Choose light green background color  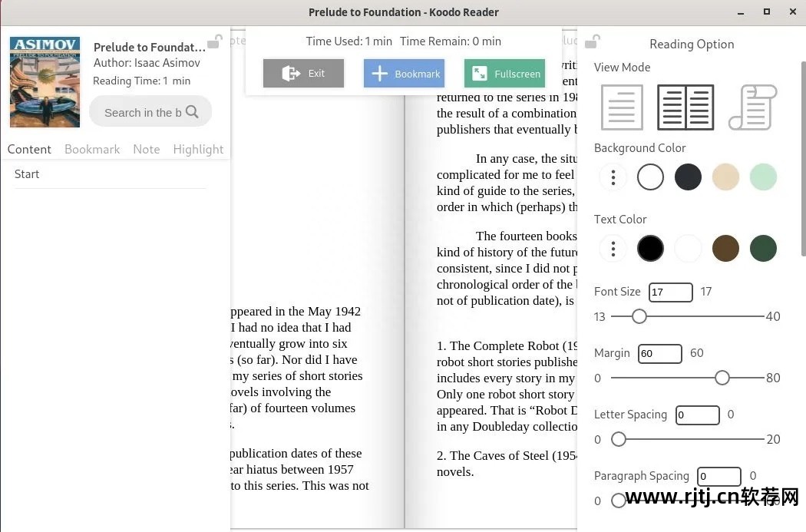[763, 177]
